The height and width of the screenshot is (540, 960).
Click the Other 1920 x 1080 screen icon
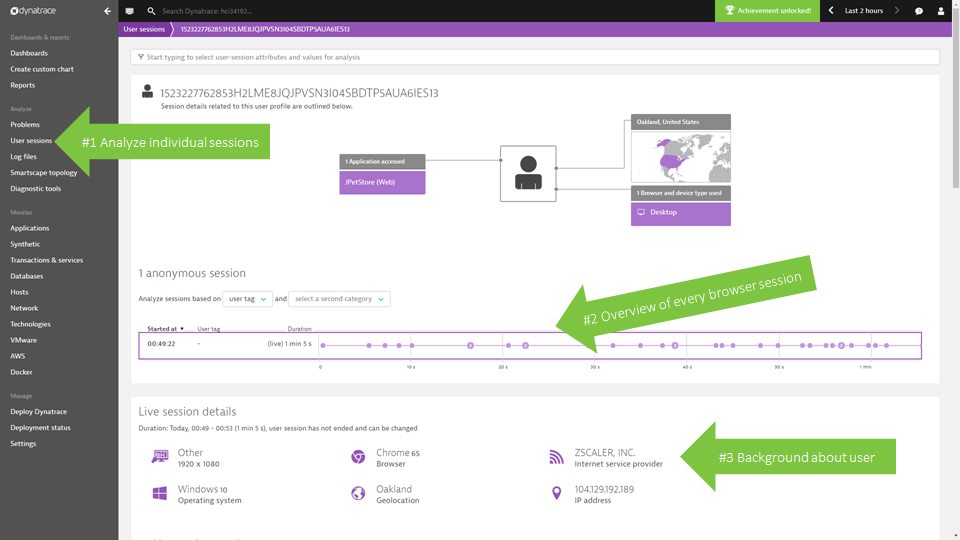160,457
